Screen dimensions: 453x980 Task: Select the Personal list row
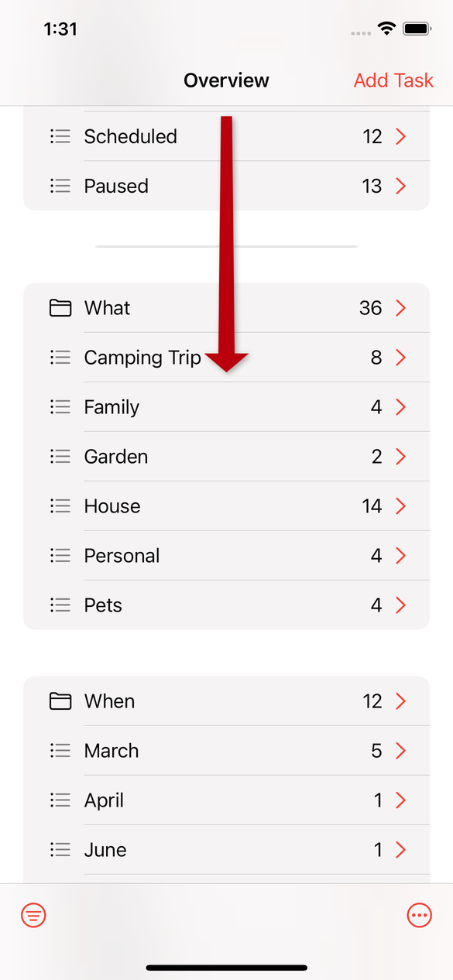click(x=226, y=556)
